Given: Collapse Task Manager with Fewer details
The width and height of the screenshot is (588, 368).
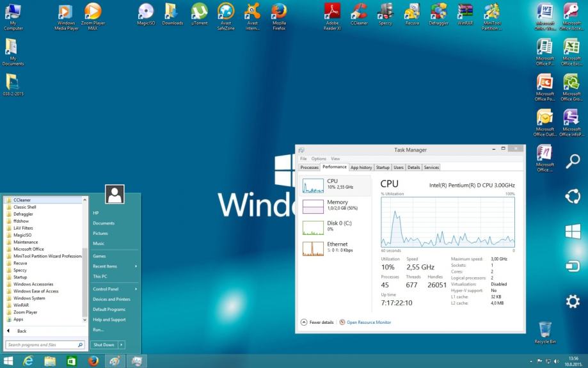Looking at the screenshot, I should [x=317, y=322].
